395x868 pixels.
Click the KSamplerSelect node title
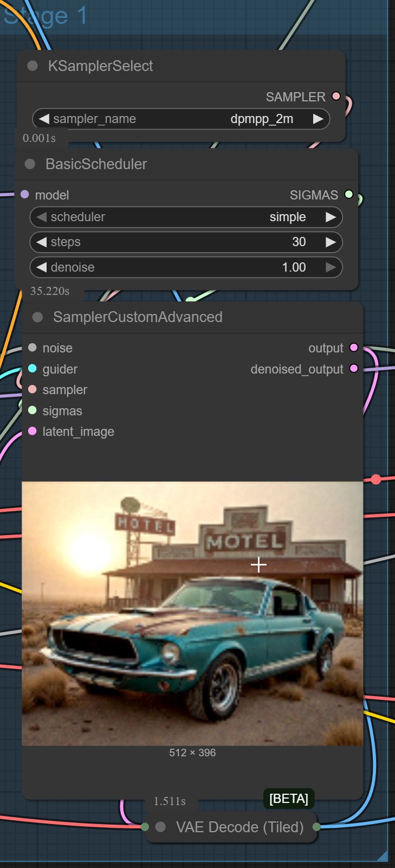pyautogui.click(x=100, y=66)
